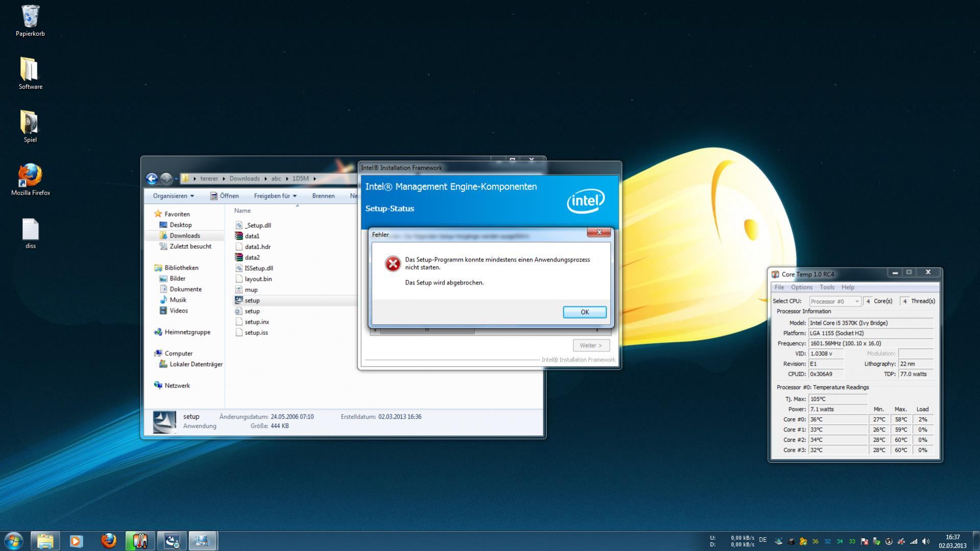Expand the arrow after 1D5M breadcrumb

point(315,178)
